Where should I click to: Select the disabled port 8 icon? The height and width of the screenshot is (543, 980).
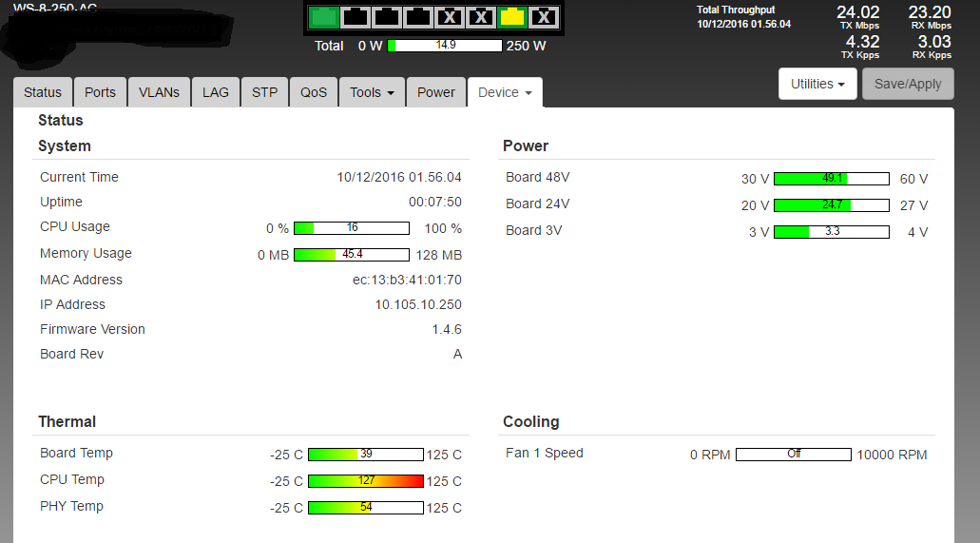544,16
